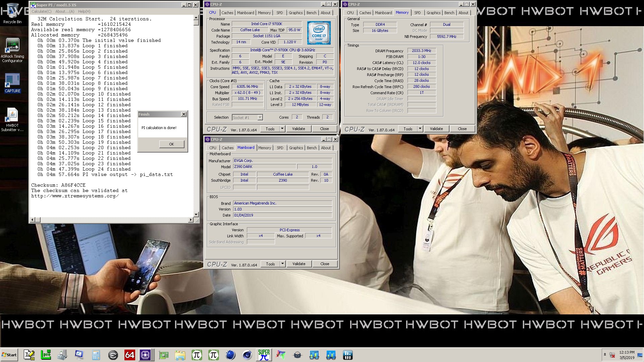The width and height of the screenshot is (644, 362).
Task: Click Super PI vertical scrollbar up arrow
Action: coord(196,18)
